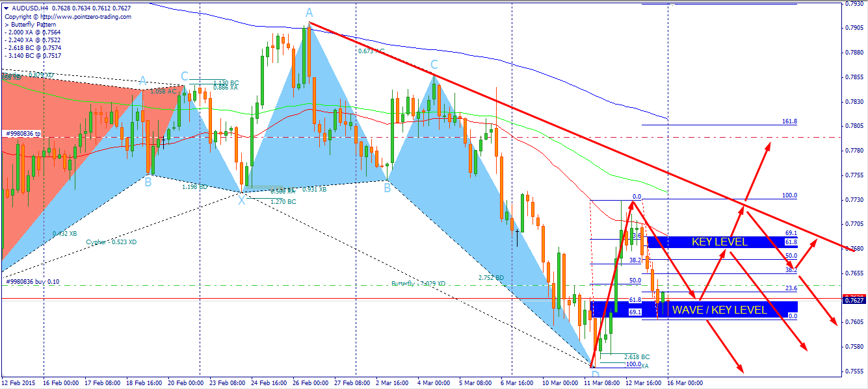Click the '0.432 XB' ratio label
868x389 pixels.
64,233
